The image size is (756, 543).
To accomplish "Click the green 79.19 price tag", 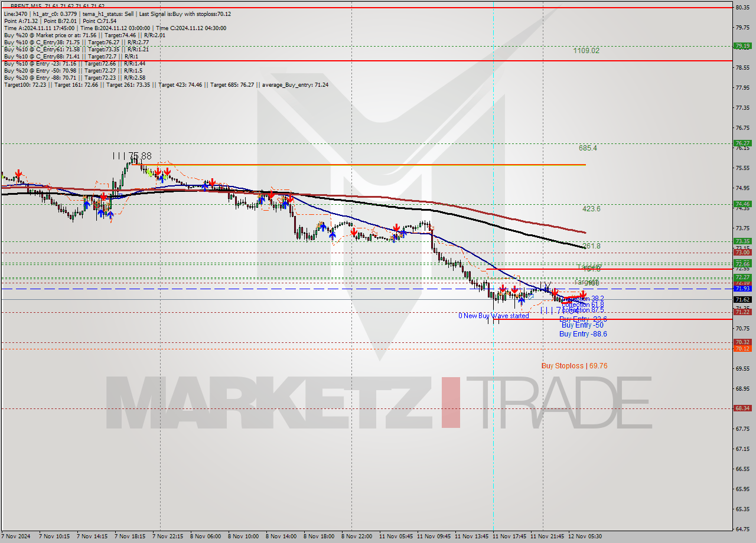I will pos(742,45).
